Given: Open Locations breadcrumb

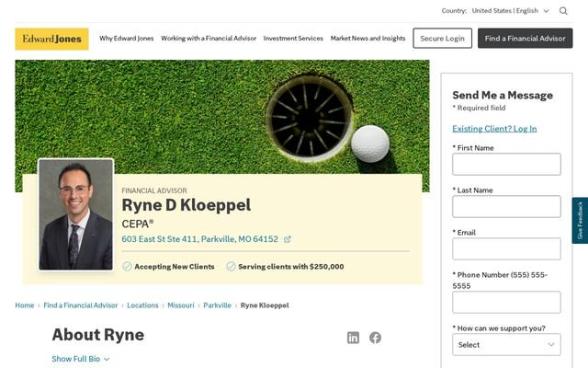Looking at the screenshot, I should [x=142, y=305].
